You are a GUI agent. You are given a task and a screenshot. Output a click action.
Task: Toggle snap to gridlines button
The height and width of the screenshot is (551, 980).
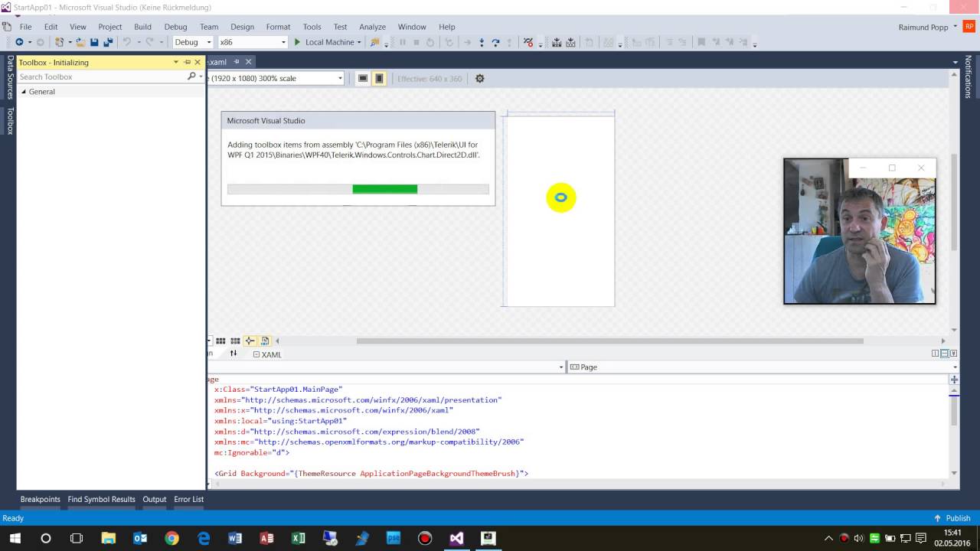(235, 341)
